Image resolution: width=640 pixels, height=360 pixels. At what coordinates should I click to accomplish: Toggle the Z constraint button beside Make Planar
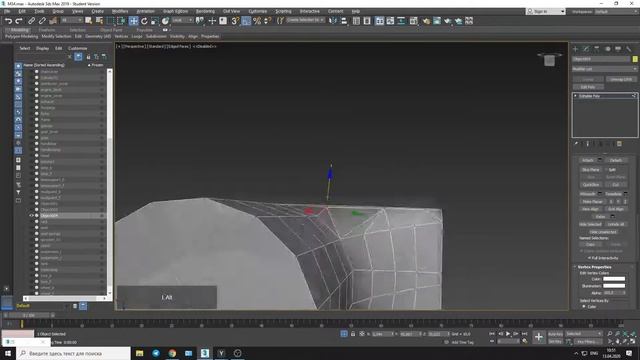625,202
